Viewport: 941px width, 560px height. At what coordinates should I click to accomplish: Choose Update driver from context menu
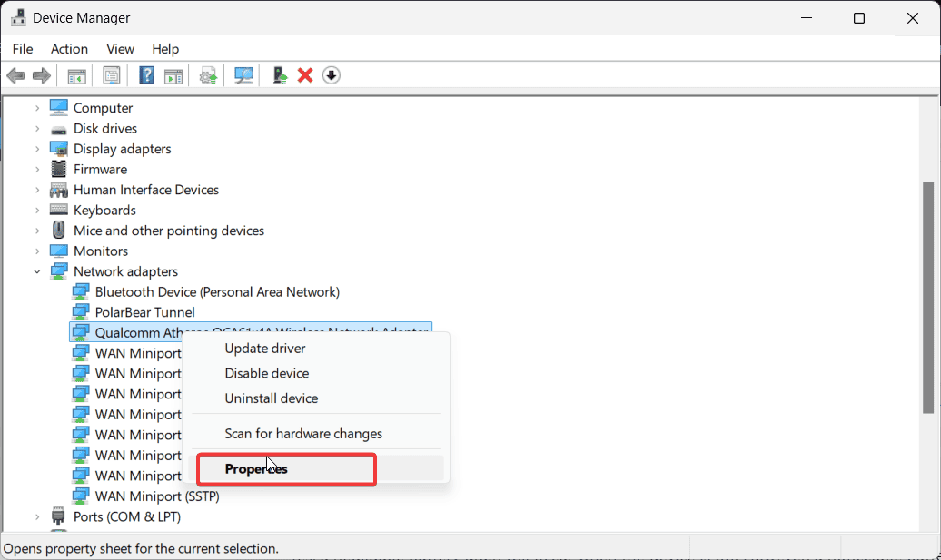click(318, 349)
